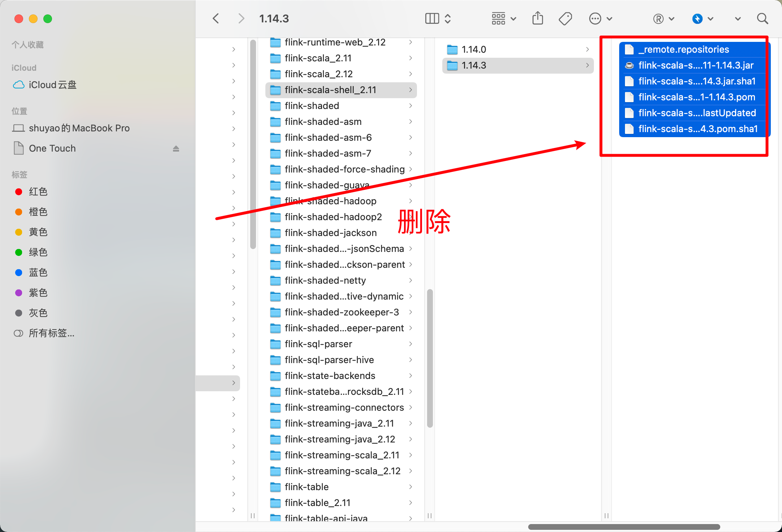
Task: Open the flink-scala_2.11 folder
Action: coord(341,58)
